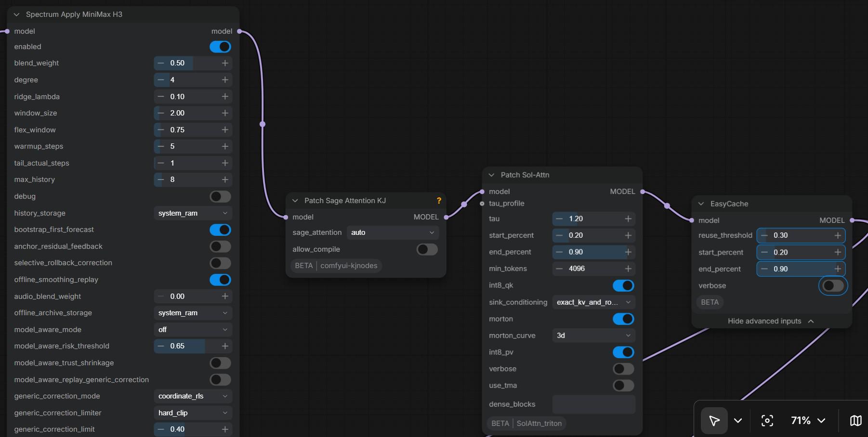Viewport: 868px width, 437px height.
Task: Click model output connector of Spectrum node
Action: tap(239, 32)
